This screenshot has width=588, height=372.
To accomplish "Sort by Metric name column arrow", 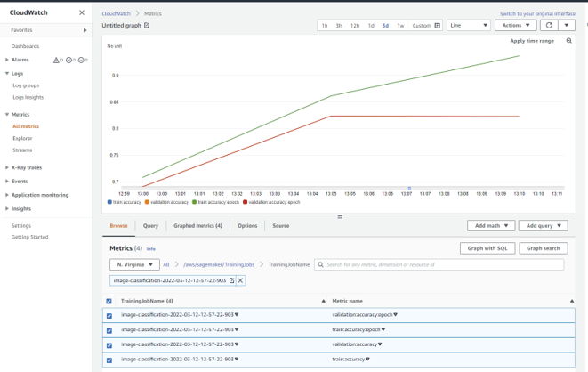I will coord(572,301).
